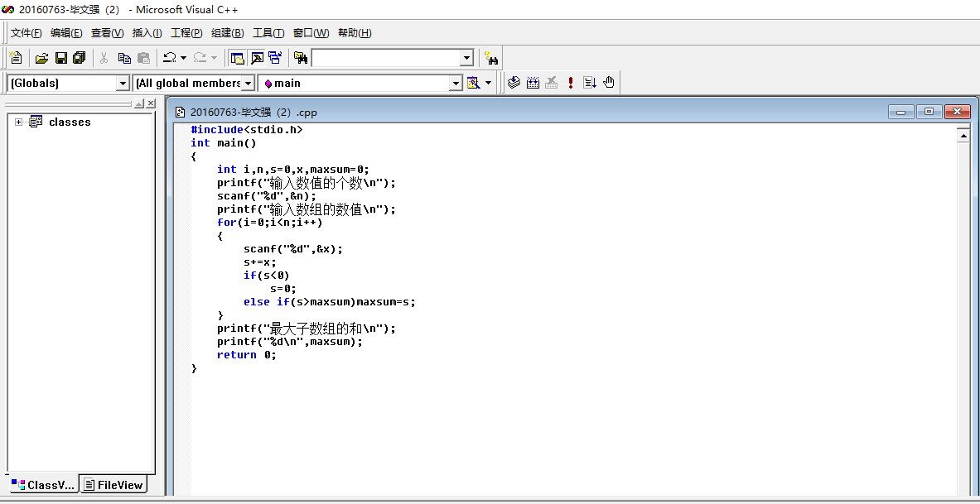Click the Copy icon in the toolbar

click(124, 58)
